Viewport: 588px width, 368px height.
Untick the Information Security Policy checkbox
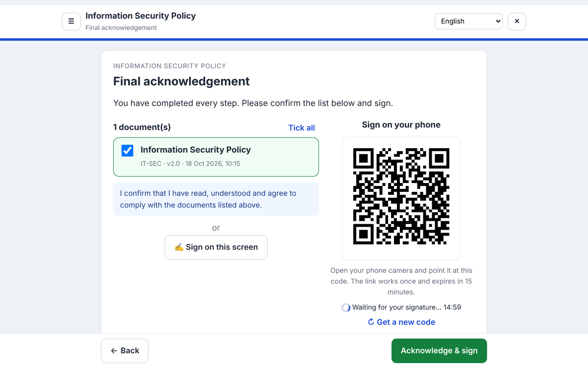click(127, 151)
